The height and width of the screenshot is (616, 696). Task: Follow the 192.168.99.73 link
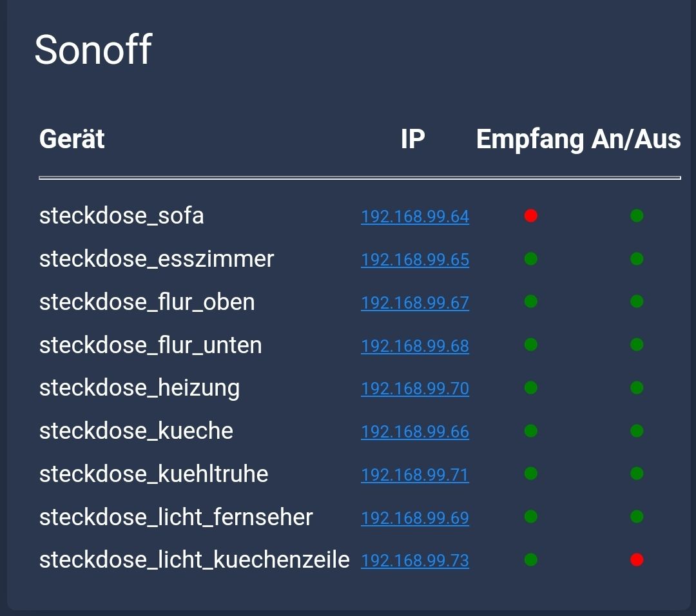(415, 561)
